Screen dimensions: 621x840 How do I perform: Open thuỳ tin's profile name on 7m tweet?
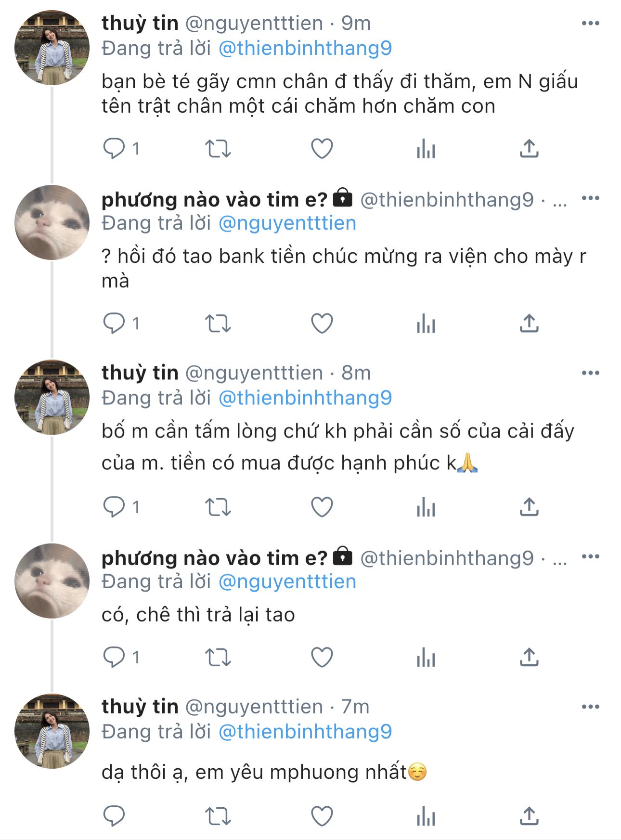tap(140, 707)
